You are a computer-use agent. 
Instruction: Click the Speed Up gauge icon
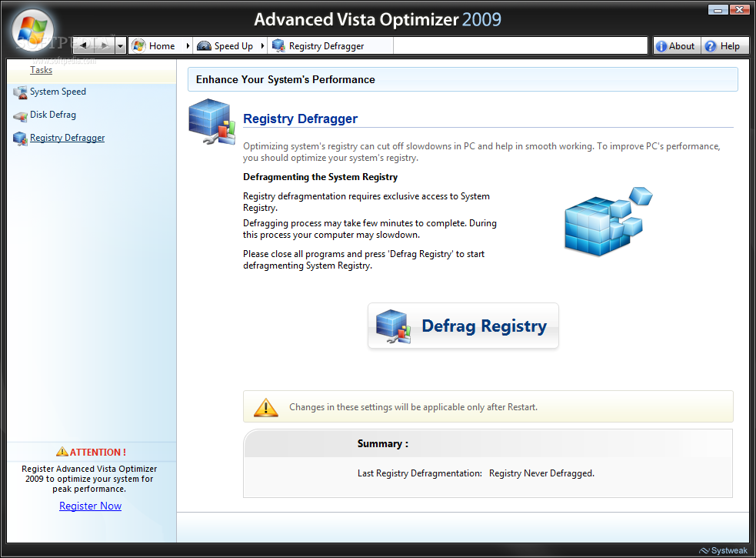click(204, 46)
